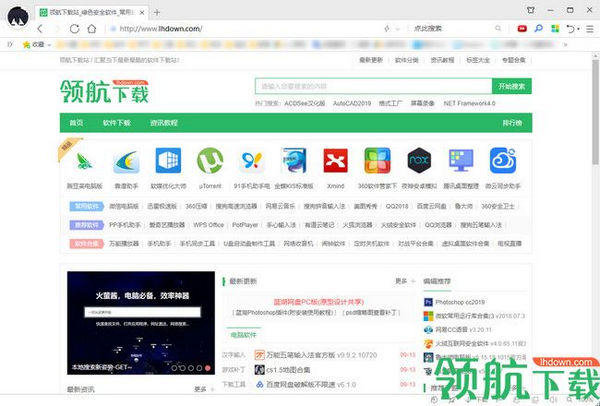
Task: Open the 腾讯桌面整理 monitor icon
Action: click(x=461, y=161)
